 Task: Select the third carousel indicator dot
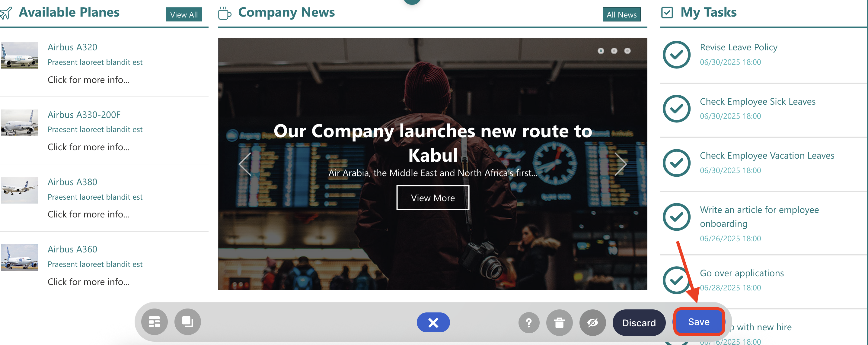click(x=627, y=51)
